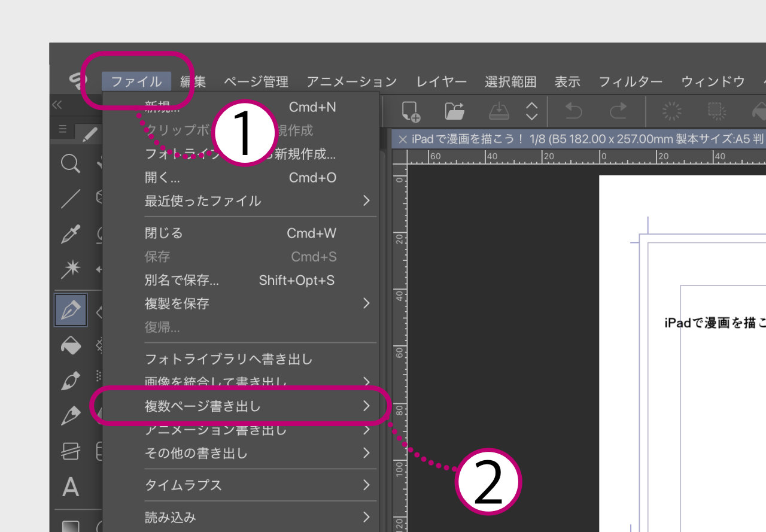The width and height of the screenshot is (766, 532).
Task: Collapse tool palette with double chevron
Action: pyautogui.click(x=57, y=105)
